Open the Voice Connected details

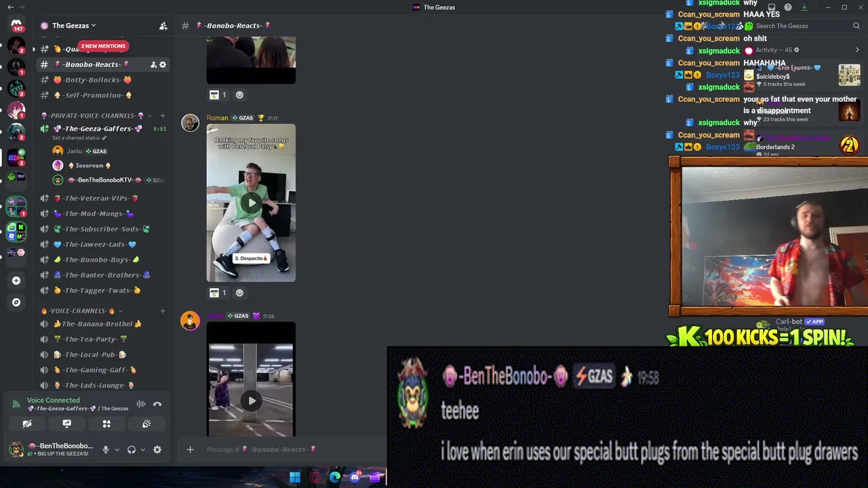point(53,401)
